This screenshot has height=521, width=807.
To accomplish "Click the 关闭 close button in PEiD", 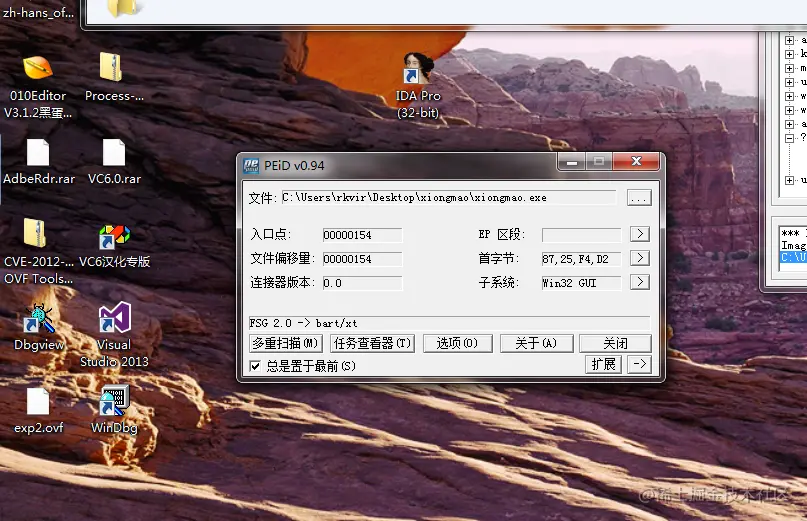I will click(616, 343).
